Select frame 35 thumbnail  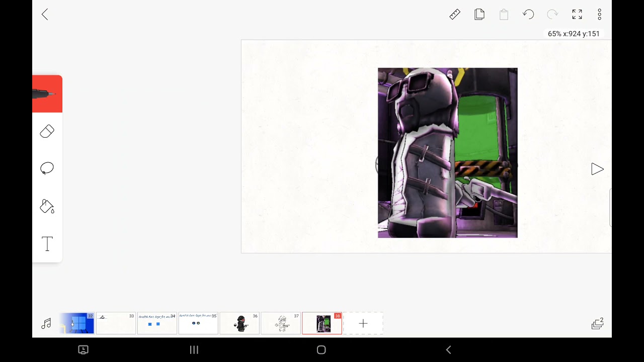pyautogui.click(x=198, y=323)
